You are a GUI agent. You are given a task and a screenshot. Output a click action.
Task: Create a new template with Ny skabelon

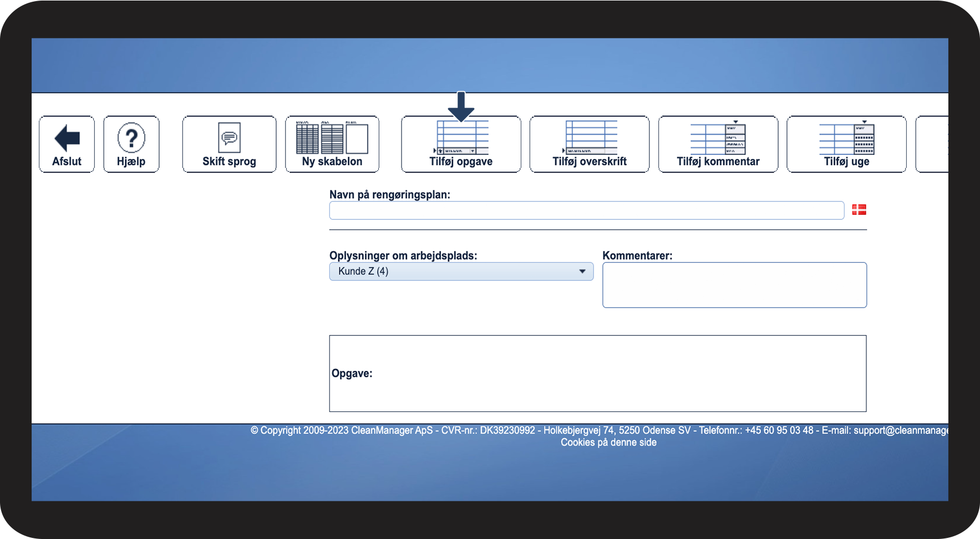pos(332,144)
